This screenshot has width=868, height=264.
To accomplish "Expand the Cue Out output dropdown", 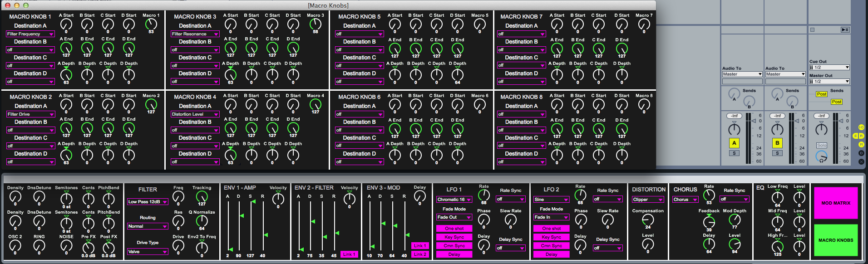I will pos(829,68).
